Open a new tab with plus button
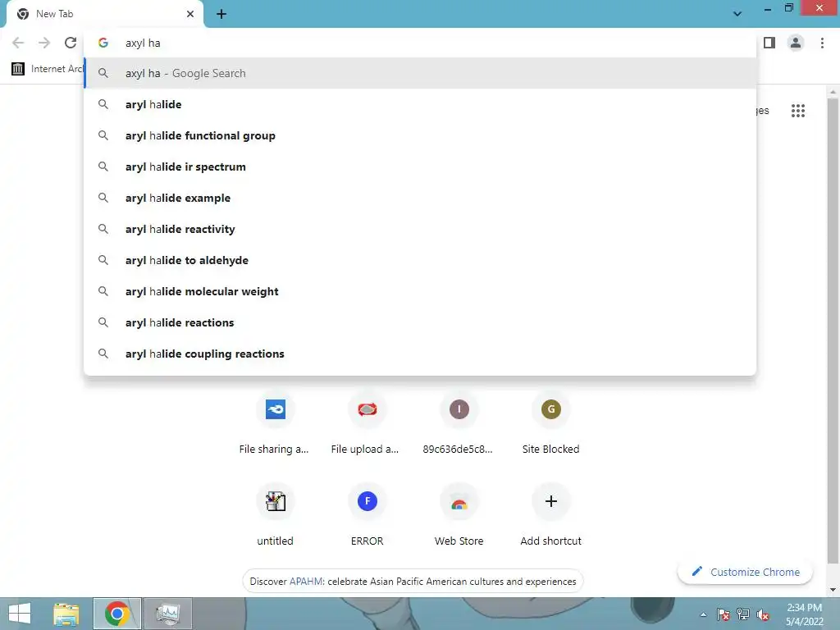Screen dimensions: 840x630 click(221, 14)
